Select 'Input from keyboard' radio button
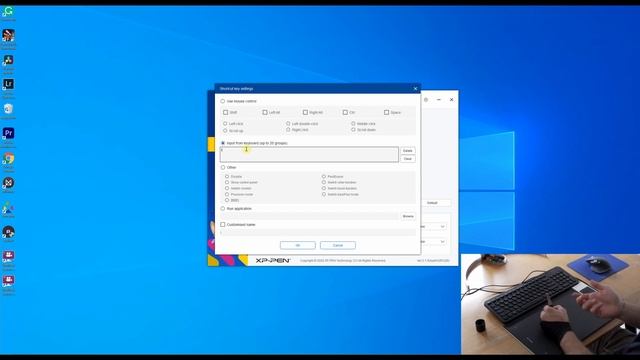This screenshot has width=640, height=360. pyautogui.click(x=223, y=143)
